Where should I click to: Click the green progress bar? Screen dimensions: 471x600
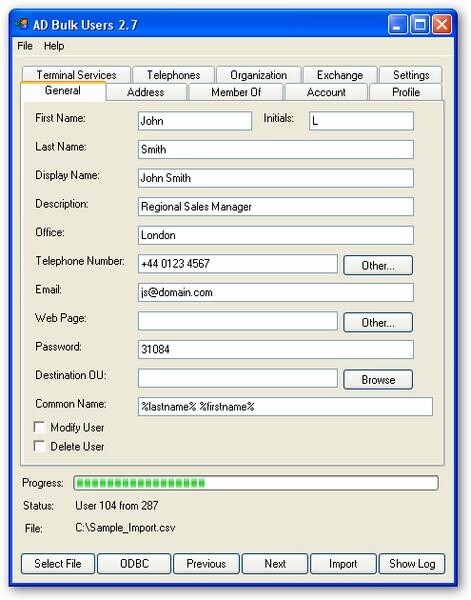point(256,483)
